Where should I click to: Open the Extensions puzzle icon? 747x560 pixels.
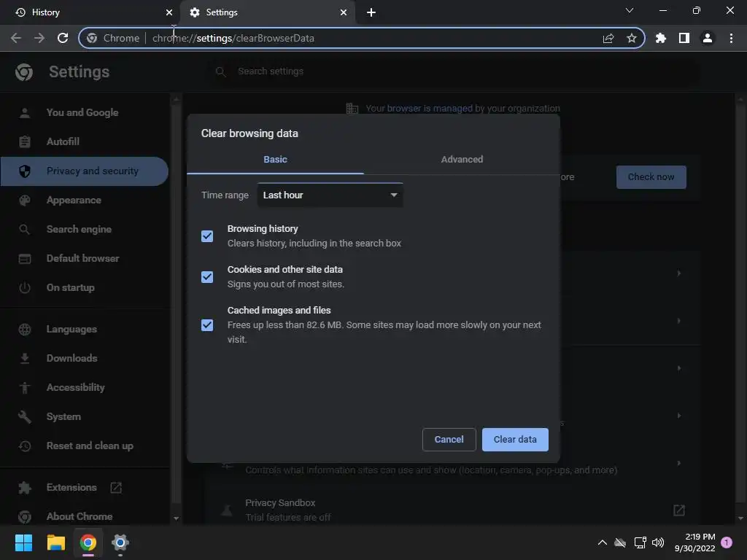click(x=661, y=38)
